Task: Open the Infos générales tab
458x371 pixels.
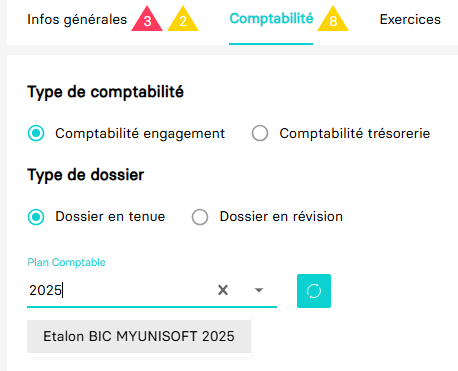Action: [77, 20]
